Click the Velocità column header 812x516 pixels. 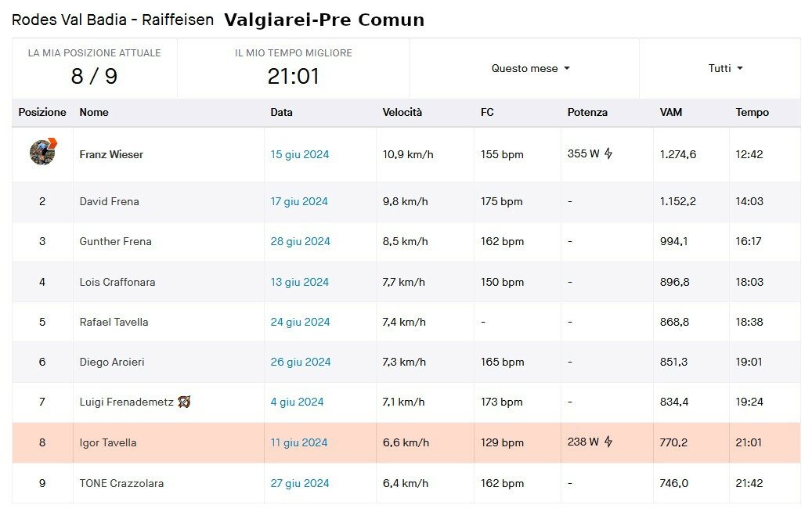pos(402,112)
